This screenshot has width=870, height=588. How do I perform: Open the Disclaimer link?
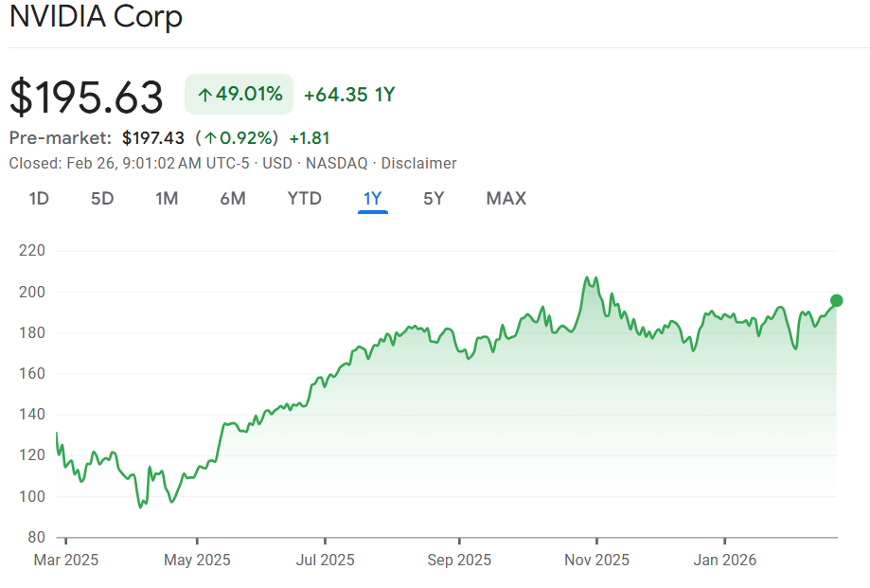[x=418, y=164]
